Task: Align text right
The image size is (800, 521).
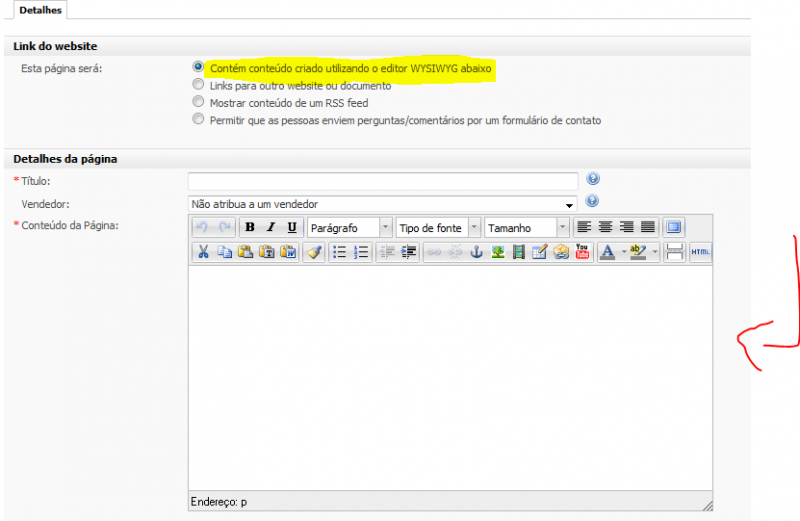Action: 627,227
